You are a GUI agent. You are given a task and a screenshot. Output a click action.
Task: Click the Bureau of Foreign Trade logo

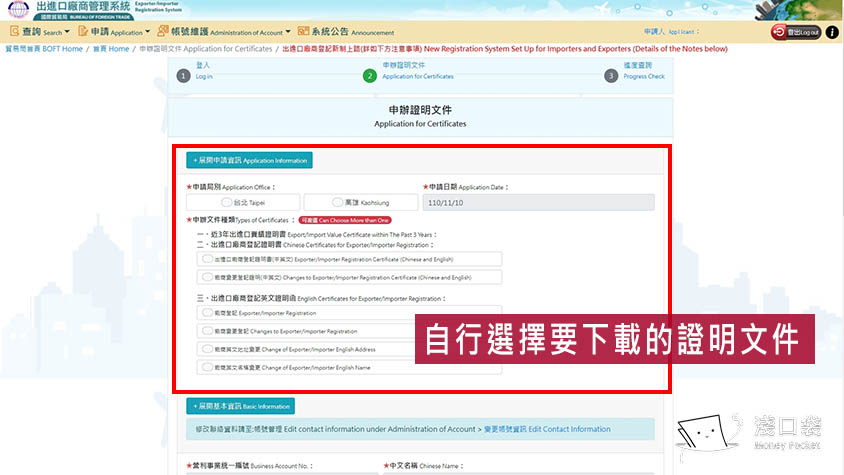click(18, 9)
